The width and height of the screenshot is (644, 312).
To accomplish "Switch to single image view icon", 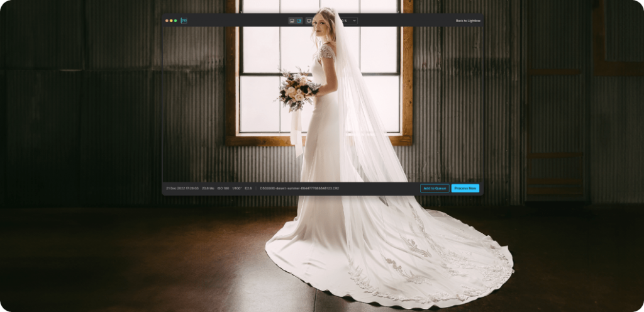I will coord(292,21).
